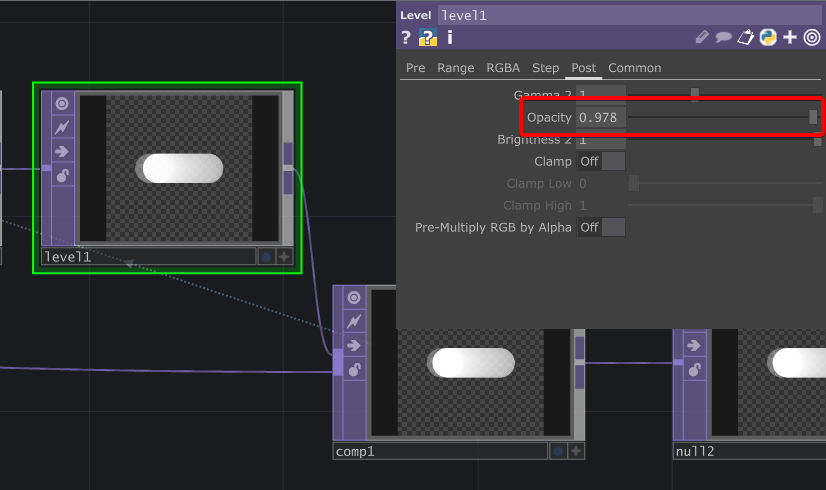Click the plus icon in the parameter header

[790, 37]
